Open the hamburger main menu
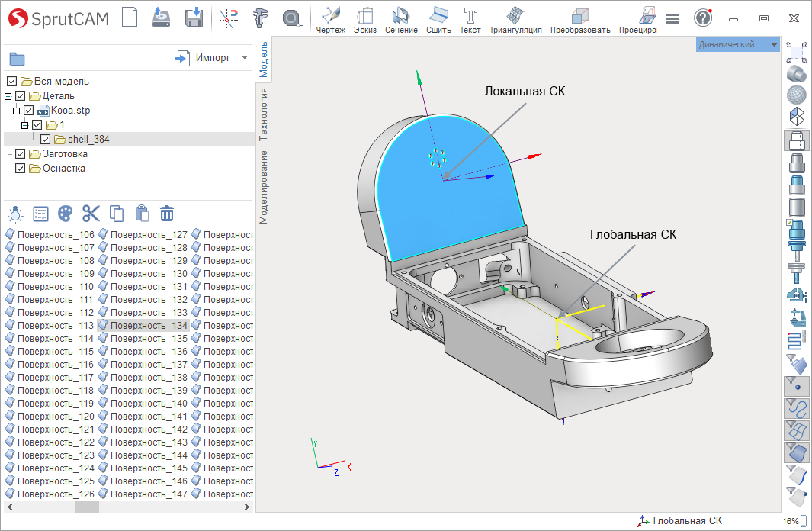The image size is (812, 531). [x=672, y=18]
